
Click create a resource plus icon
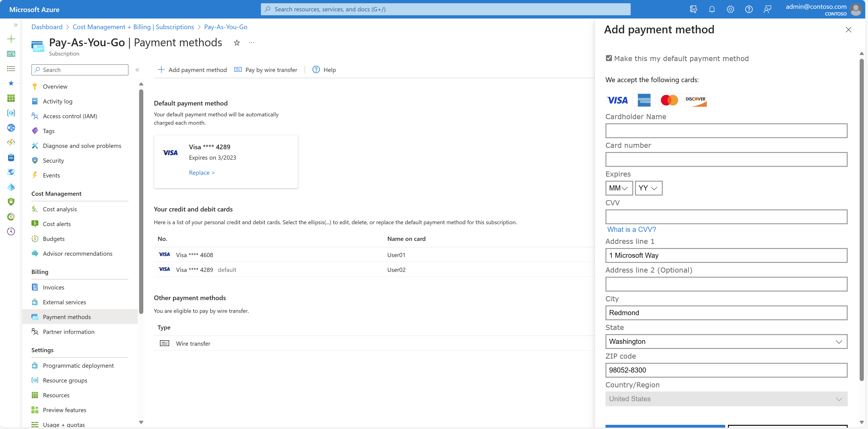pyautogui.click(x=11, y=39)
